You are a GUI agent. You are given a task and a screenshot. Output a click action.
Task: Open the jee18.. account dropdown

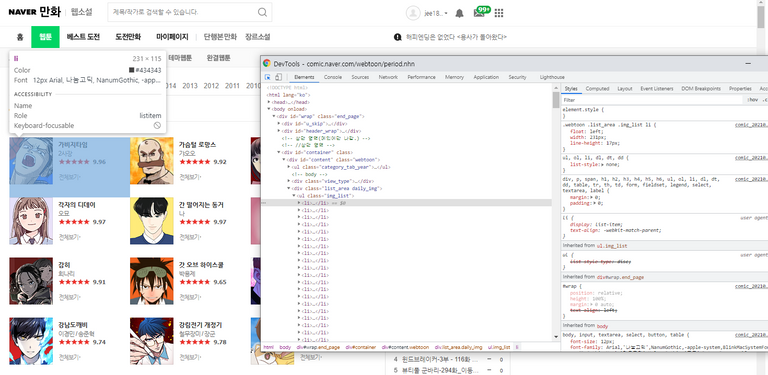436,14
